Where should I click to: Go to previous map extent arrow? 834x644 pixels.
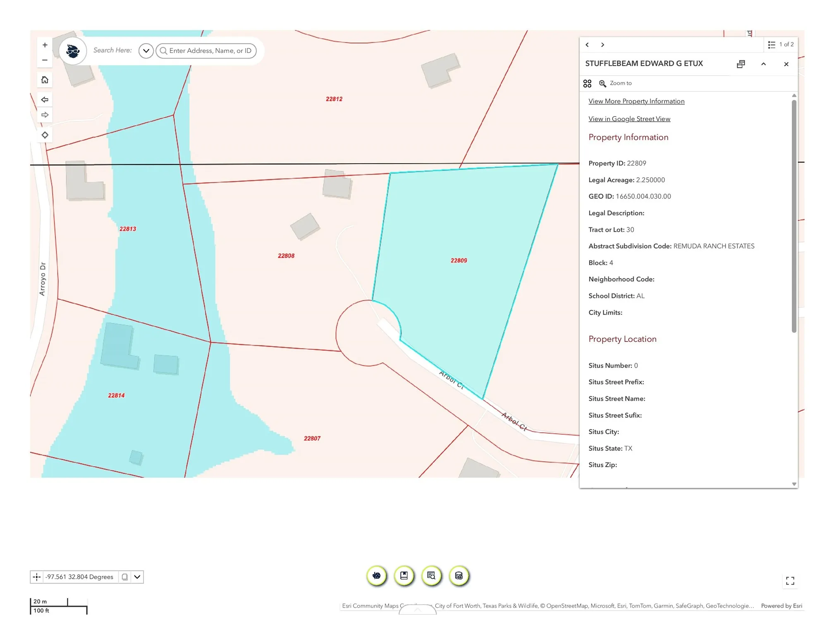point(45,100)
